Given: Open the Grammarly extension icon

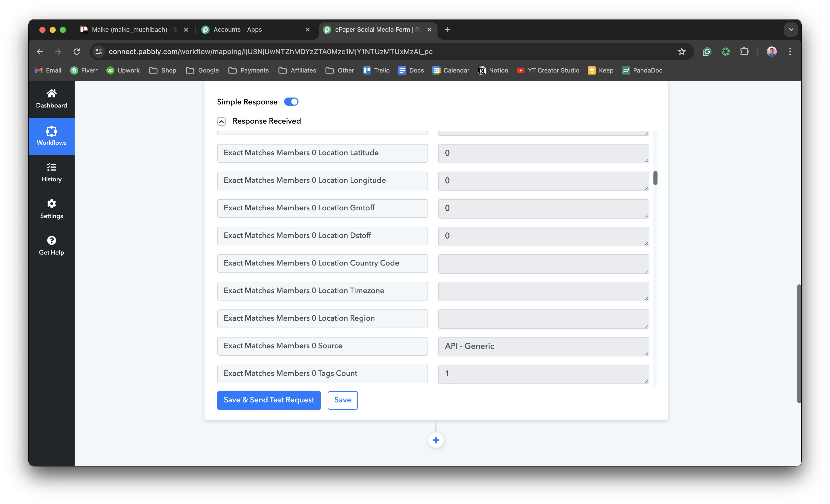Looking at the screenshot, I should pos(707,52).
